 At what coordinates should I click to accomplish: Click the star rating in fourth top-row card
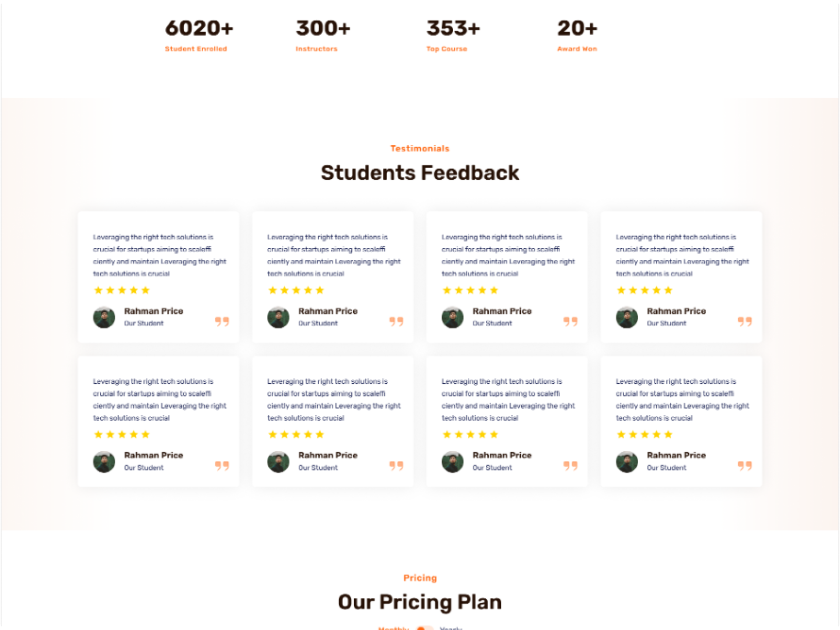[645, 290]
